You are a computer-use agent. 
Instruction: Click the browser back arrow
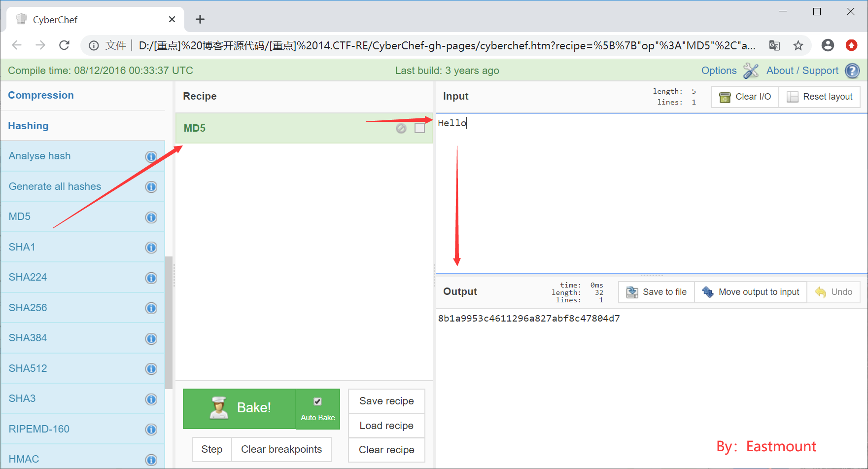tap(17, 45)
